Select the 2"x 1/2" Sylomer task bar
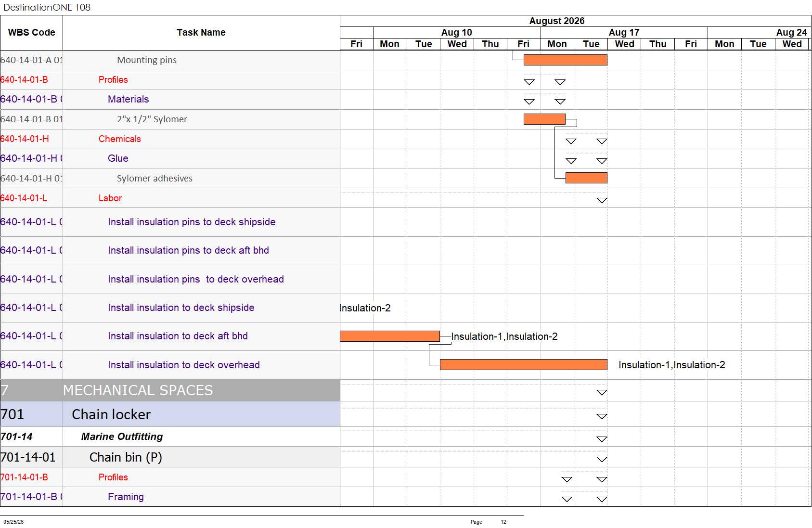The height and width of the screenshot is (528, 812). pyautogui.click(x=544, y=119)
